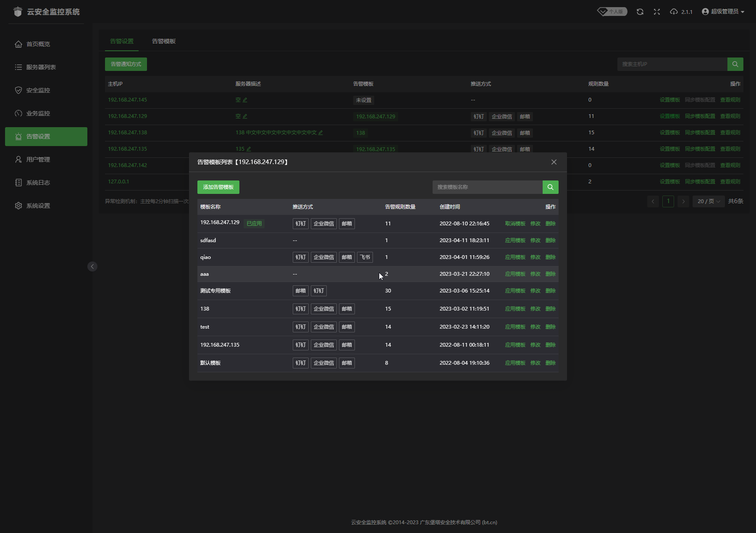Click the refresh icon in top bar

640,12
